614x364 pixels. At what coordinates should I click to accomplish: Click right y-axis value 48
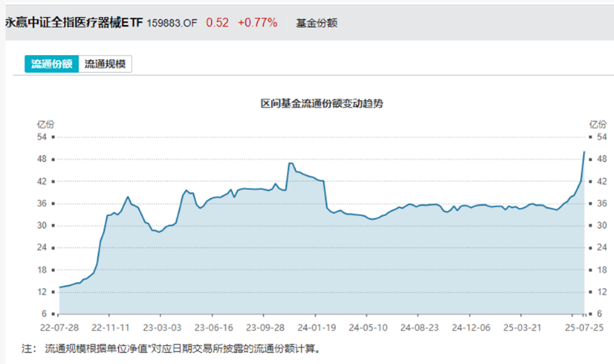pyautogui.click(x=602, y=159)
